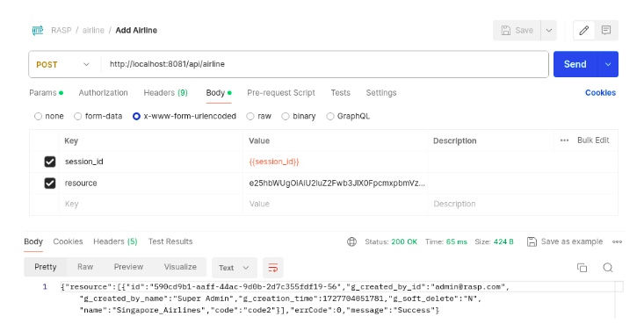Select the none body type
The height and width of the screenshot is (331, 644).
pyautogui.click(x=38, y=116)
